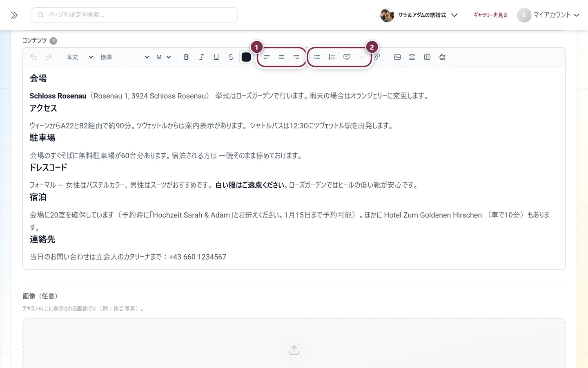Click the stacked lines block icon

coord(412,57)
